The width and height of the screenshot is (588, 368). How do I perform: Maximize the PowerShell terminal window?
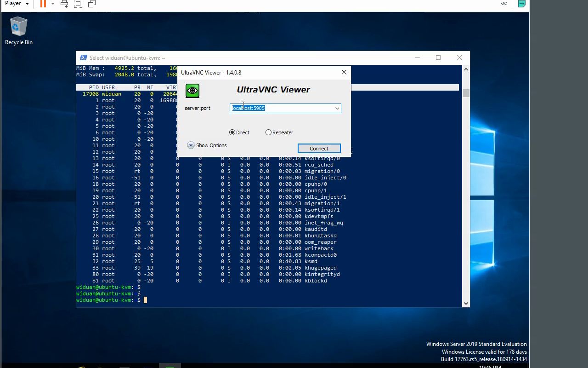point(438,57)
